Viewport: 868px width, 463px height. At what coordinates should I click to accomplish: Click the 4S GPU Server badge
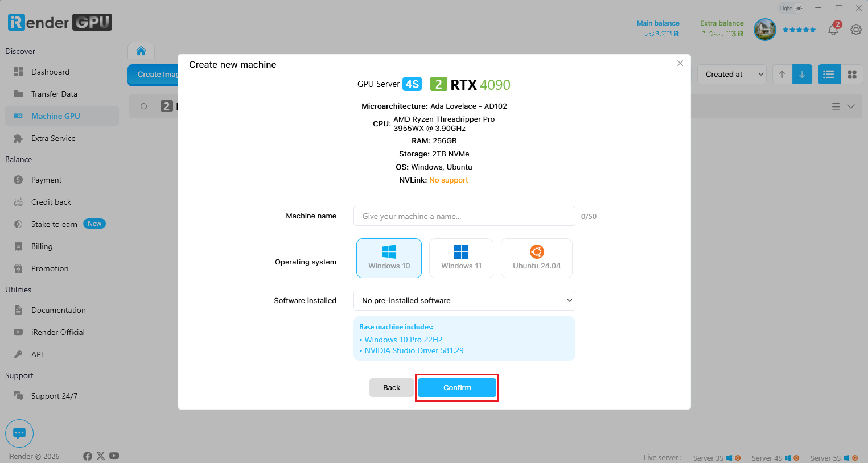412,84
